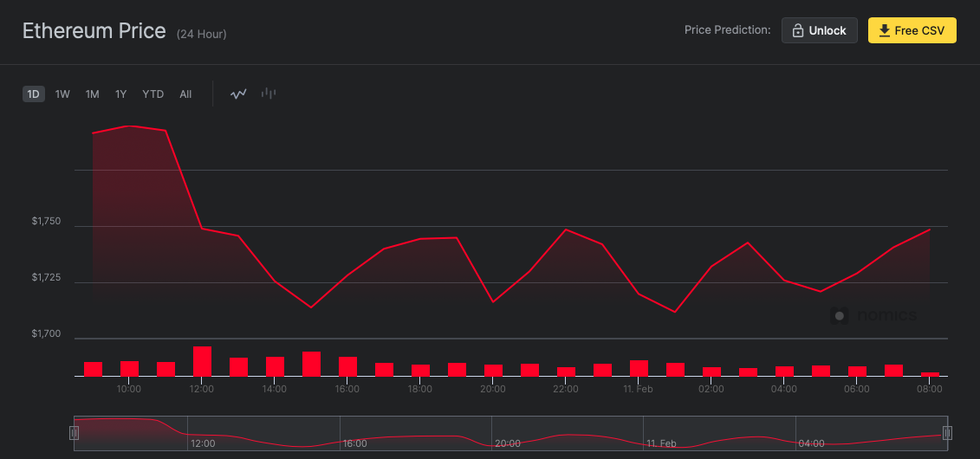Switch to the 1Y time range
Viewport: 980px width, 459px height.
tap(120, 94)
